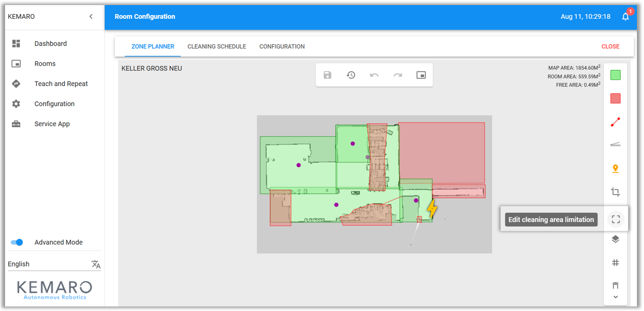This screenshot has width=644, height=311.
Task: Open the layers icon in side toolbar
Action: pos(615,239)
